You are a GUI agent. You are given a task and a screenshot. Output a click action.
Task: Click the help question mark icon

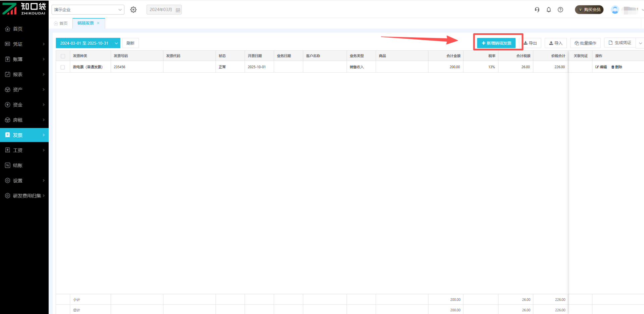(x=560, y=10)
